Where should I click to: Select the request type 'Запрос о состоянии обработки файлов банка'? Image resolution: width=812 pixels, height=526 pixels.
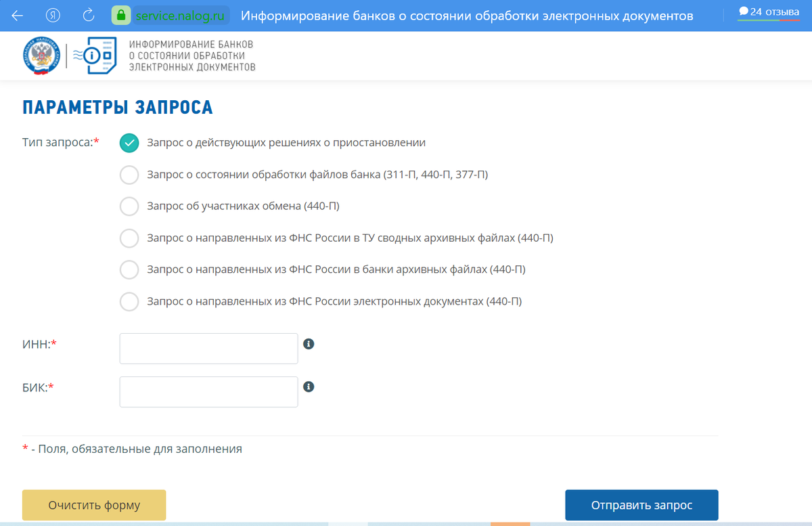(x=129, y=175)
